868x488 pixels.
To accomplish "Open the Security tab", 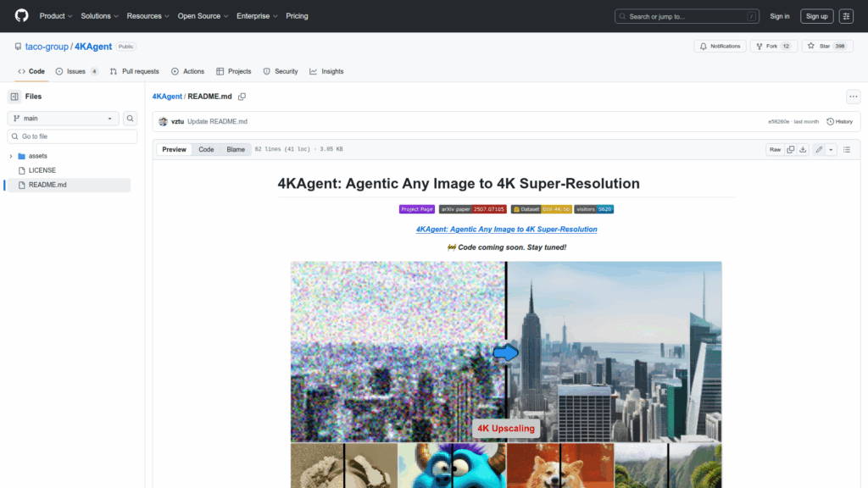I will [x=280, y=71].
